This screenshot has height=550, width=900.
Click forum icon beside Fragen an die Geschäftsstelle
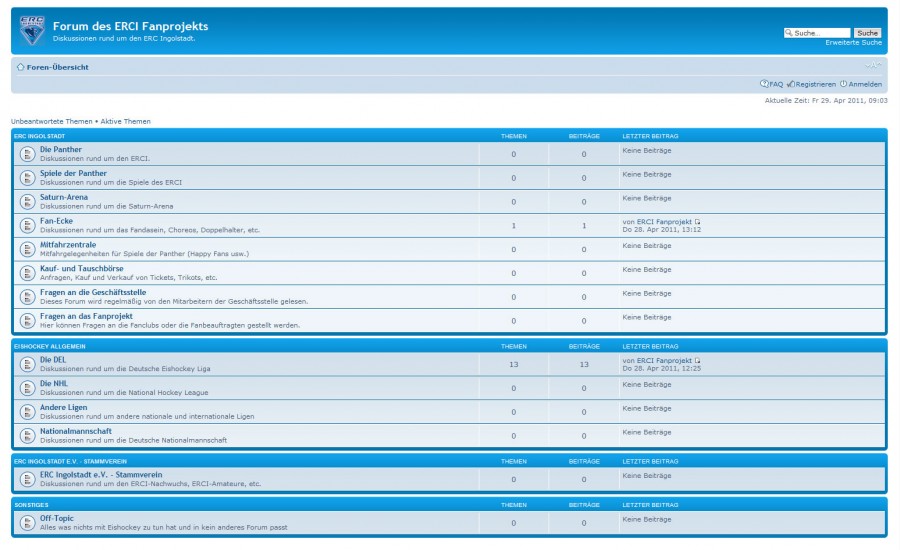[x=27, y=297]
